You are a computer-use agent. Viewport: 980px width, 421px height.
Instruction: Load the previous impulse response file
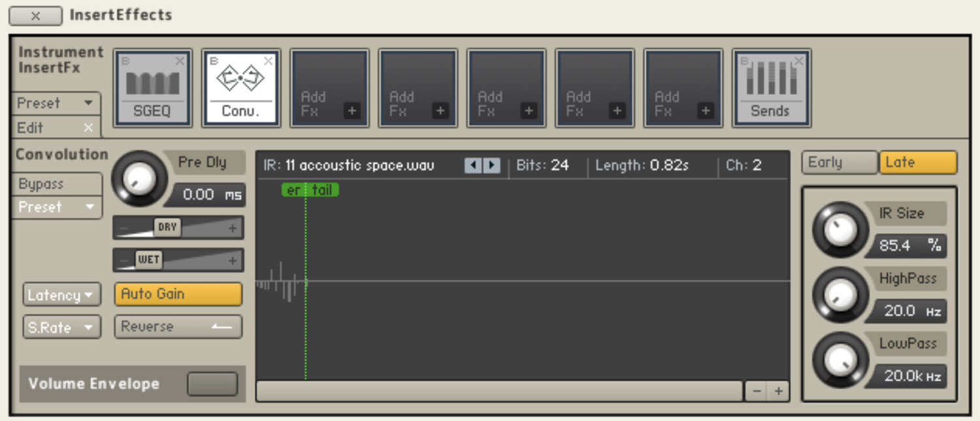(x=471, y=166)
